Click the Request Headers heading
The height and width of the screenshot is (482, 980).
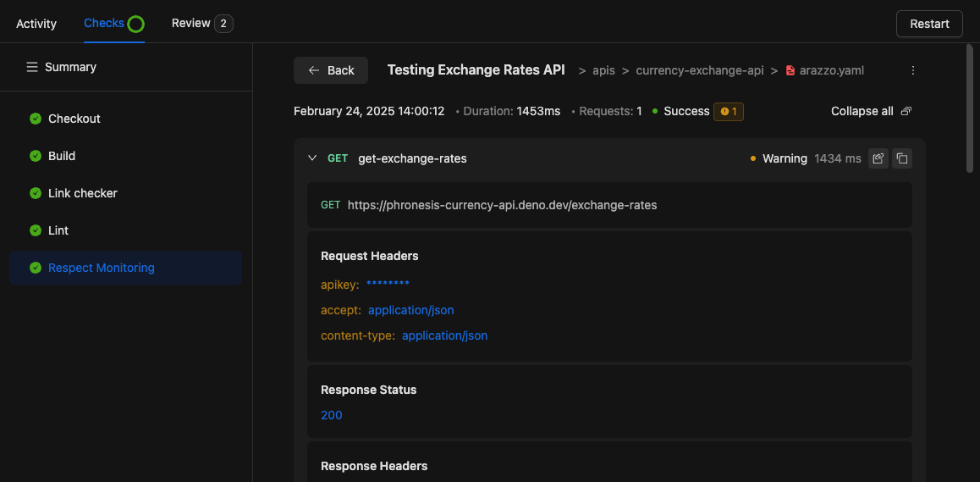coord(369,256)
